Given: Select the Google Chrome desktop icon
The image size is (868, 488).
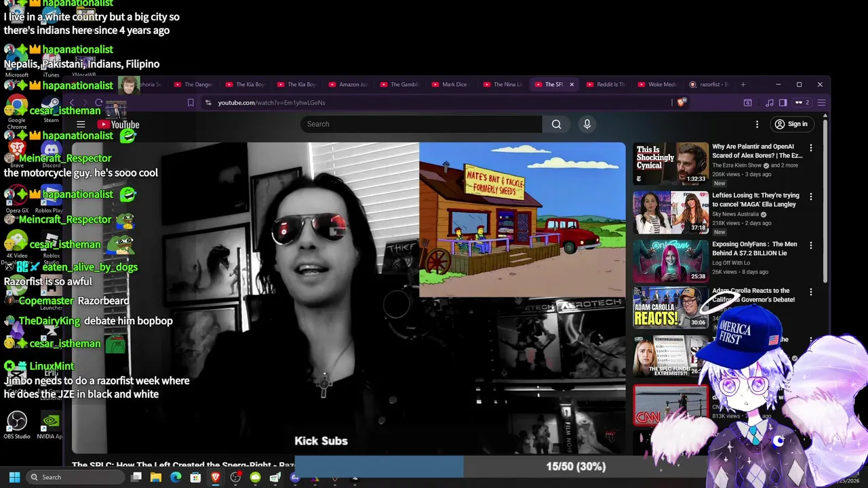Looking at the screenshot, I should (17, 111).
